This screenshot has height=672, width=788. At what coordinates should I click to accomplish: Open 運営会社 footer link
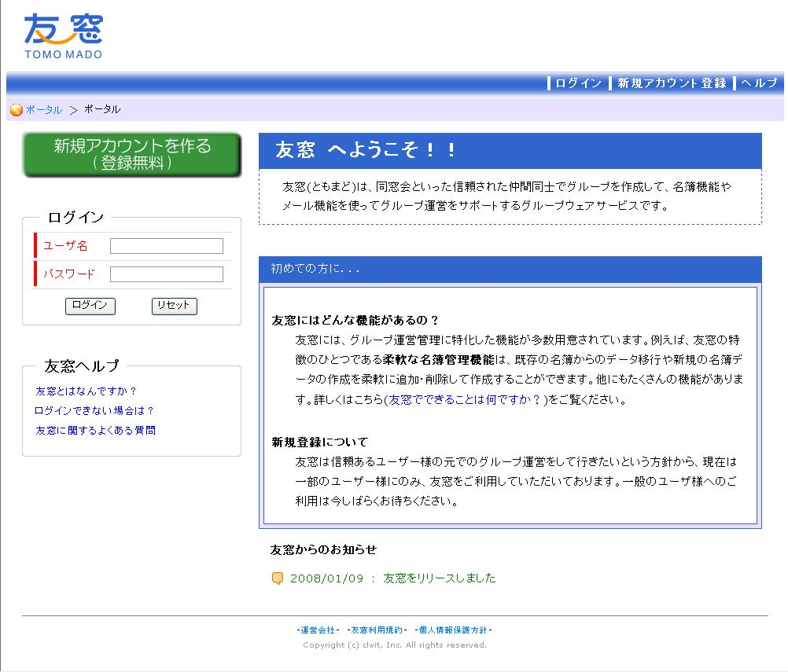(318, 630)
